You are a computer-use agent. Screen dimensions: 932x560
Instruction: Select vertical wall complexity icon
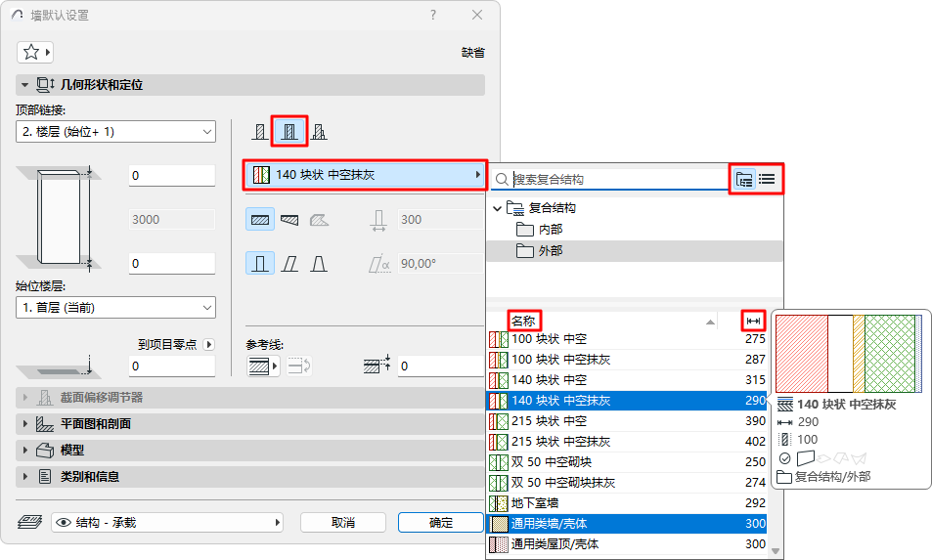pyautogui.click(x=260, y=263)
